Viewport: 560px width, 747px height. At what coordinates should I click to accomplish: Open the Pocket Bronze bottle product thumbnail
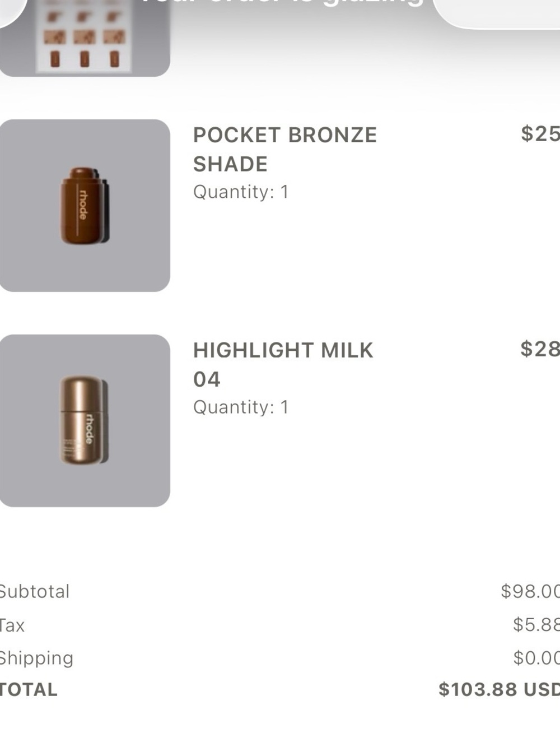tap(85, 205)
